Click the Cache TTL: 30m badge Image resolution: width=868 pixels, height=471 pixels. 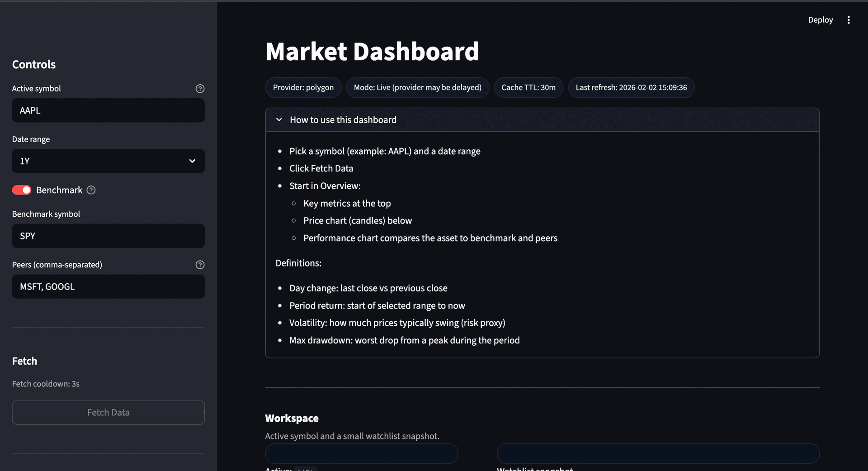coord(528,87)
